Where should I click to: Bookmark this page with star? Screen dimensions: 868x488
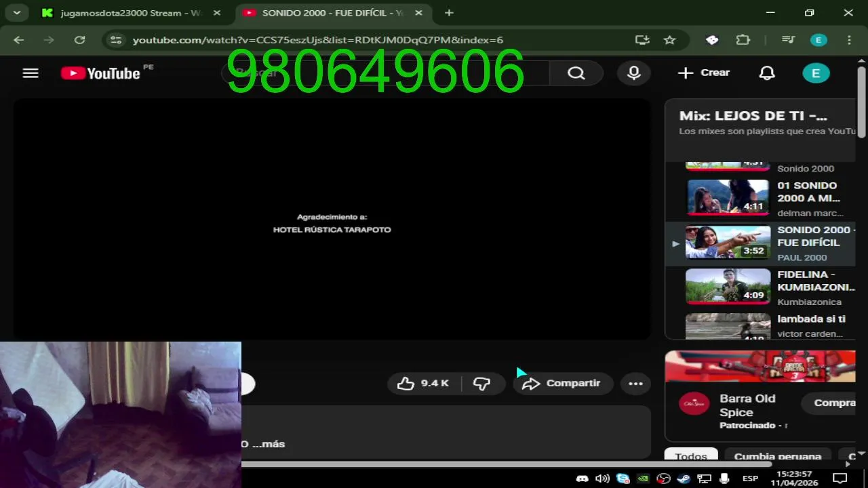[x=669, y=40]
